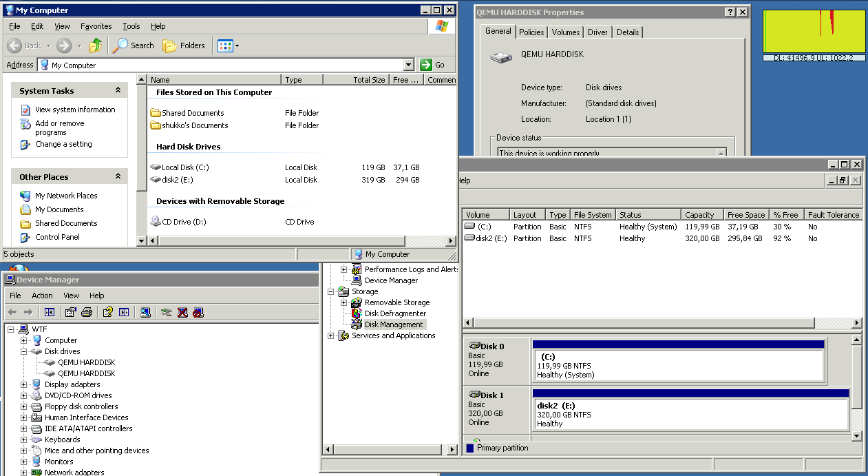
Task: Expand the Keyboards node
Action: [x=24, y=439]
